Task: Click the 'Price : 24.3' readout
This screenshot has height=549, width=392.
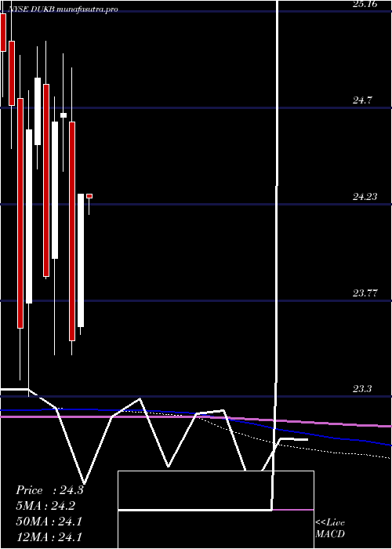Action: tap(49, 490)
